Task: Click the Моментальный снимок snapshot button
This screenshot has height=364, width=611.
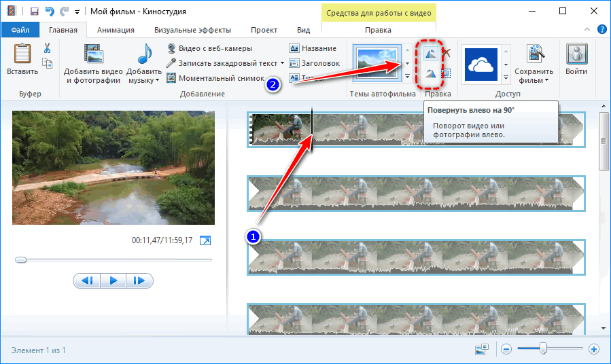Action: 215,78
